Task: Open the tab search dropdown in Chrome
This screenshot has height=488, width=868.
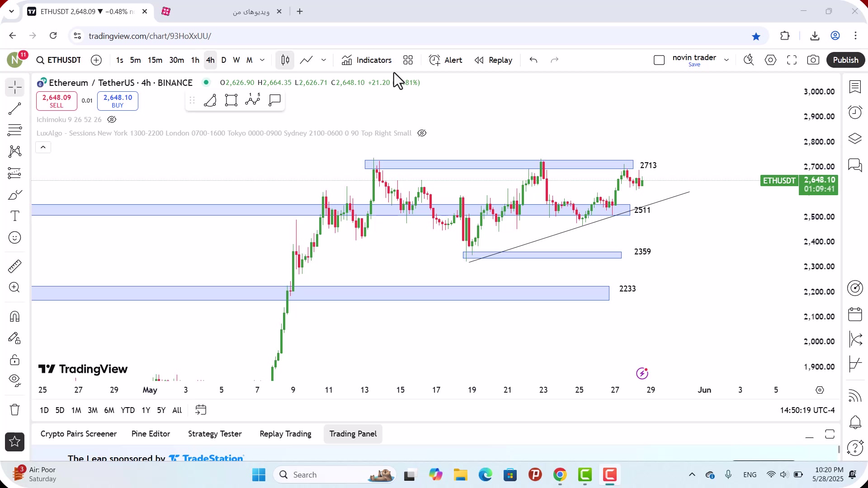Action: point(12,11)
